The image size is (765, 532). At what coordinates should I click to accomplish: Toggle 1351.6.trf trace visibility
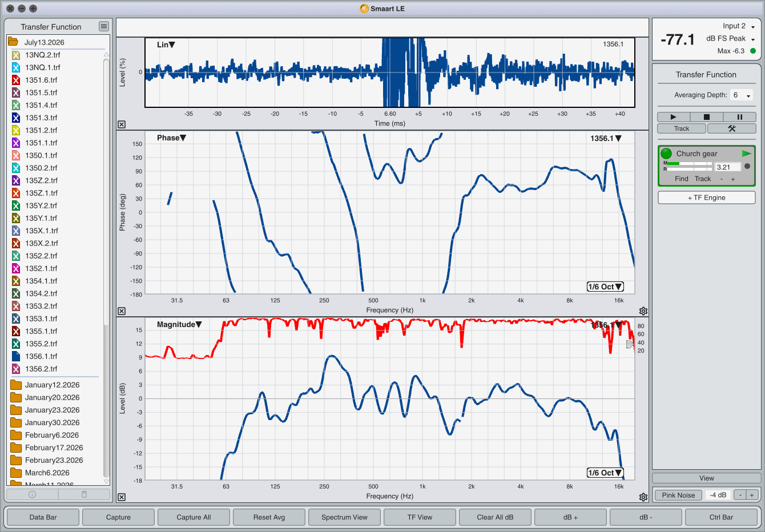pos(16,80)
